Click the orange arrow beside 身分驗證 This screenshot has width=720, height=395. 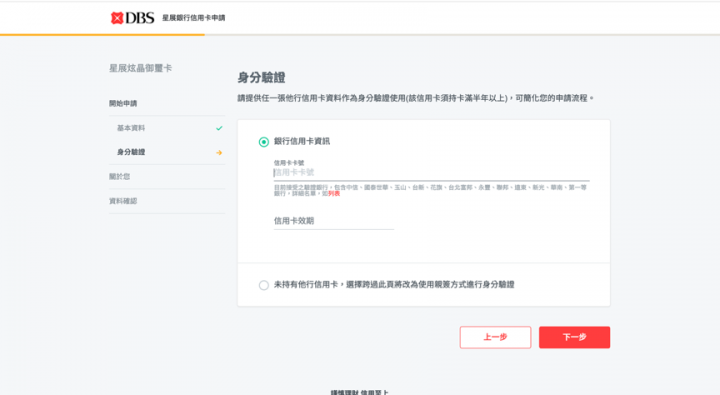click(219, 152)
